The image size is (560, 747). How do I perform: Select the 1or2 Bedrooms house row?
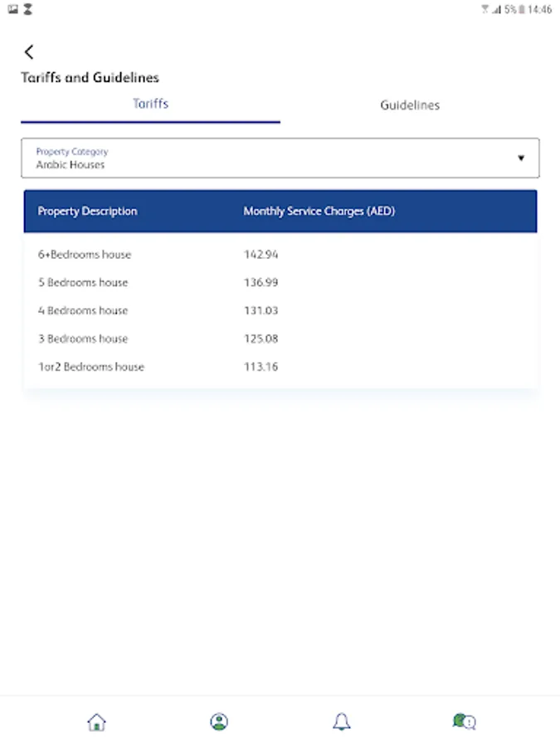click(x=280, y=367)
